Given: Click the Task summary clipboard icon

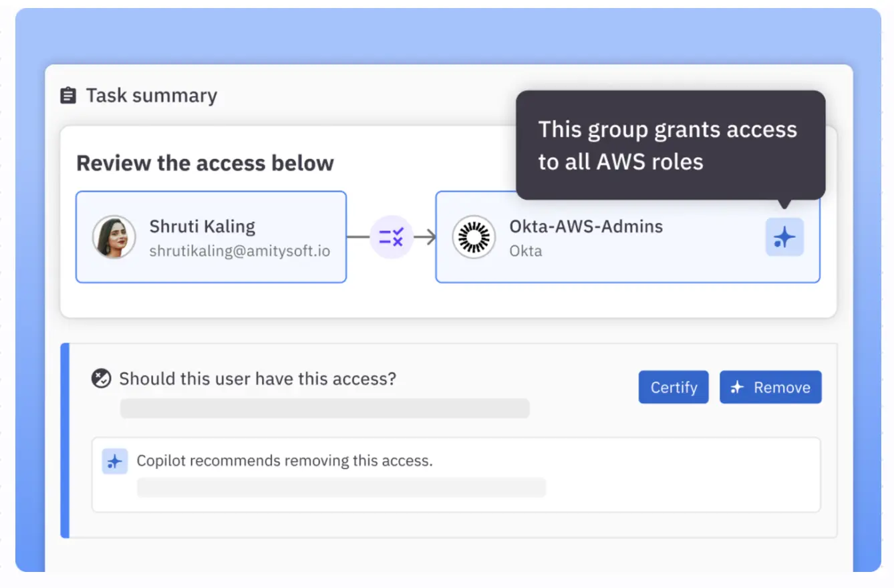Looking at the screenshot, I should point(68,96).
